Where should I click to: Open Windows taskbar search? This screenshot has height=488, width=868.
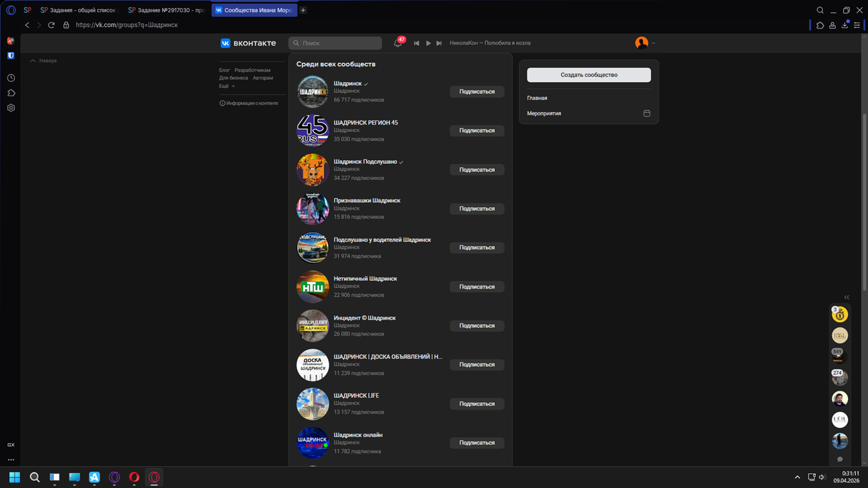tap(35, 478)
